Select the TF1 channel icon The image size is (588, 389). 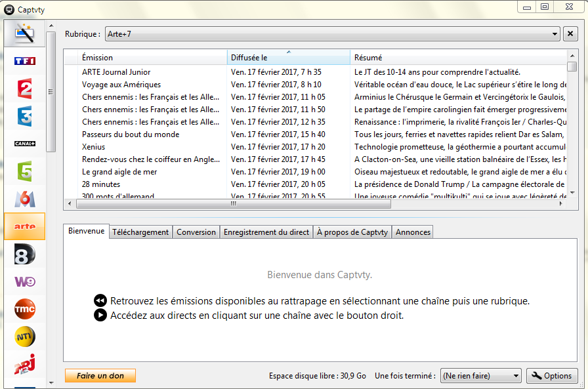click(x=24, y=61)
